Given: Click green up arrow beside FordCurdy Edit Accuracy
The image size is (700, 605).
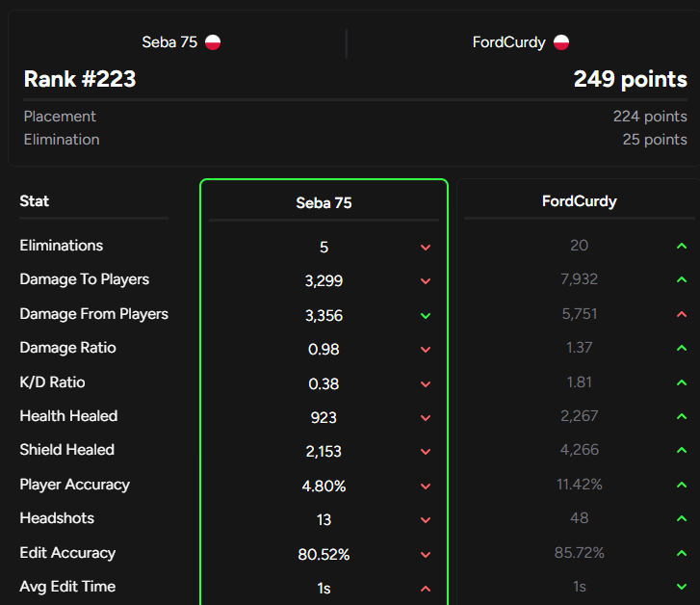Looking at the screenshot, I should pos(682,553).
